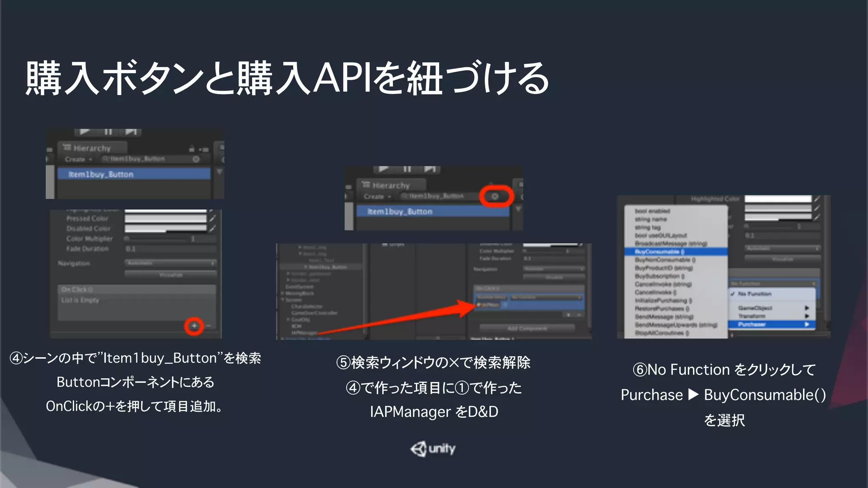Viewport: 868px width, 488px height.
Task: Open the Create dropdown in step ⑤ Hierarchy
Action: click(x=377, y=197)
